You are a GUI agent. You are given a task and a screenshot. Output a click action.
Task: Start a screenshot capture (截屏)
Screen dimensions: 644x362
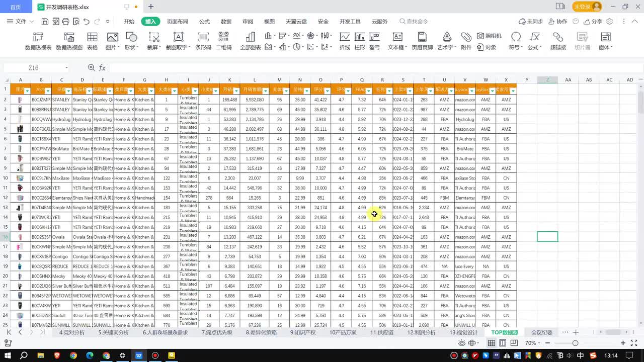point(153,41)
